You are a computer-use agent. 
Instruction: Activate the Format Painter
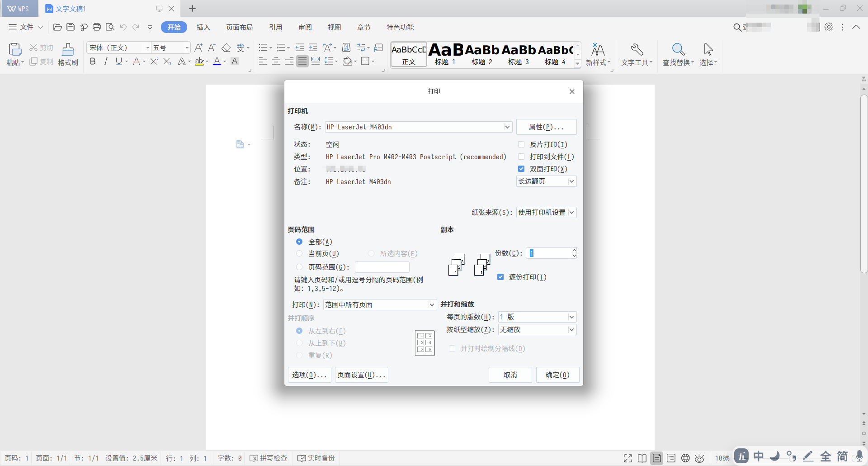(67, 54)
